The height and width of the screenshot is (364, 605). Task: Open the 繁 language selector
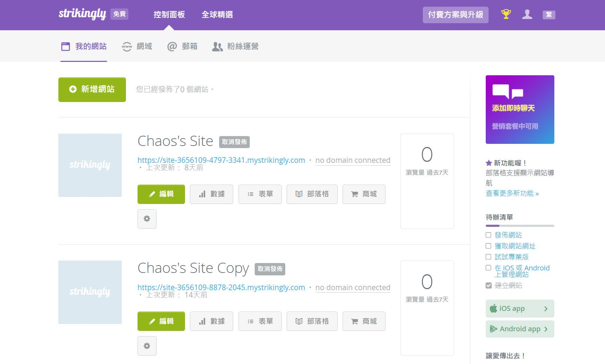548,15
